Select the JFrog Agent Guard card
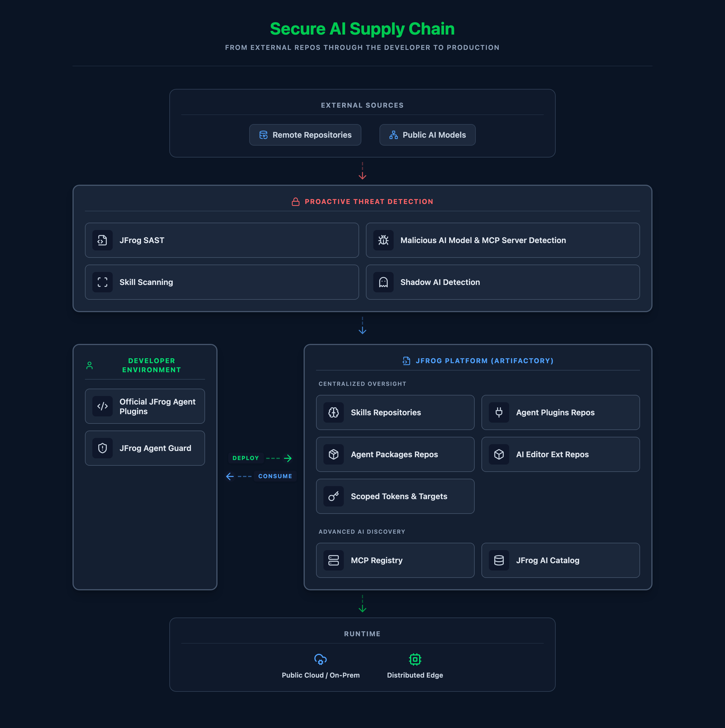The height and width of the screenshot is (728, 725). click(145, 448)
